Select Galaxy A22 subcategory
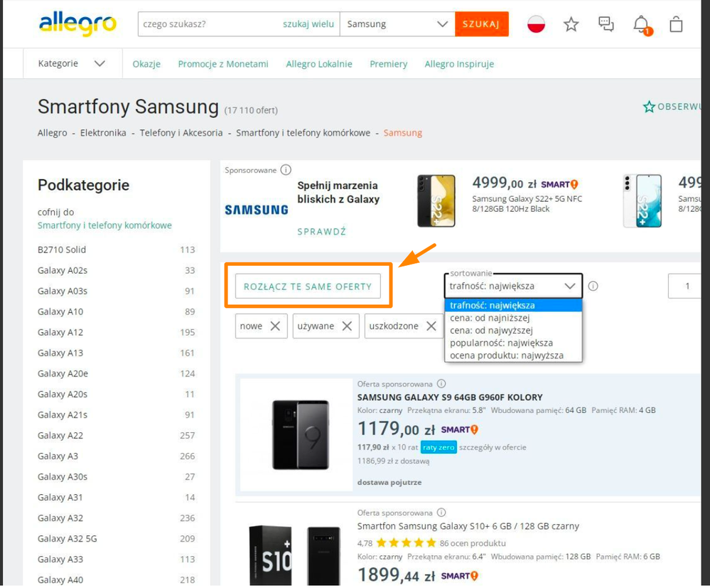Image resolution: width=710 pixels, height=588 pixels. (x=60, y=435)
